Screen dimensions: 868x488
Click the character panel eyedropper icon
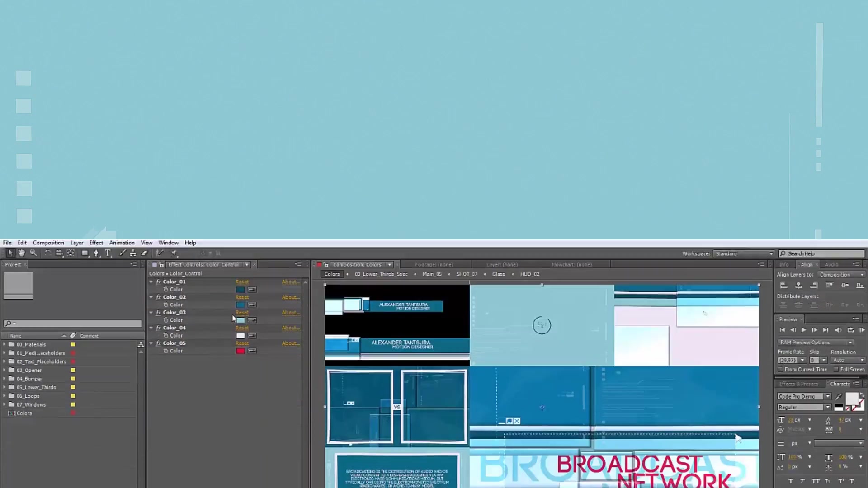coord(839,396)
